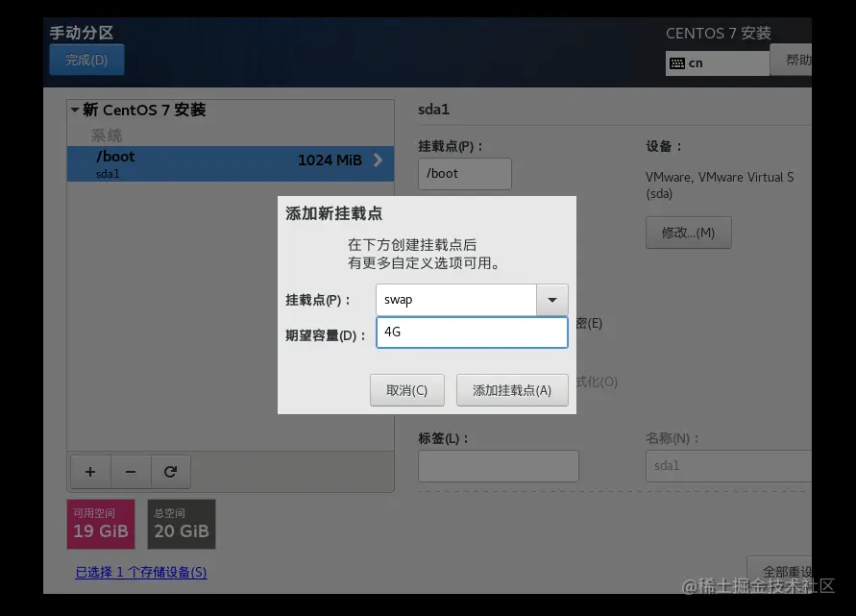Click the keyboard layout icon next to cn

click(x=677, y=63)
